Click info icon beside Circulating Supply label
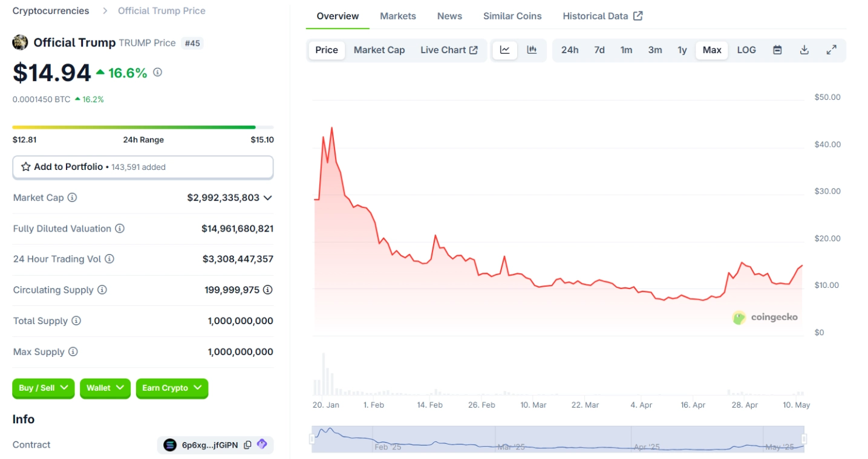 click(102, 290)
